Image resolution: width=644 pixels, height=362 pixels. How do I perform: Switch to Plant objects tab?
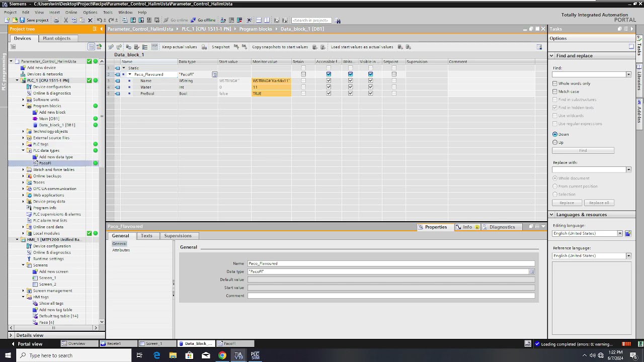[56, 38]
